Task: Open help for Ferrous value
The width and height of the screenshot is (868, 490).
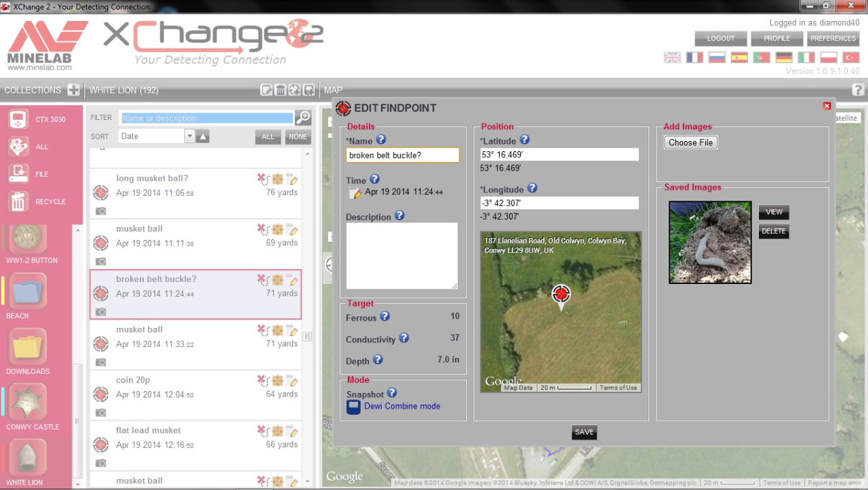Action: [x=384, y=316]
